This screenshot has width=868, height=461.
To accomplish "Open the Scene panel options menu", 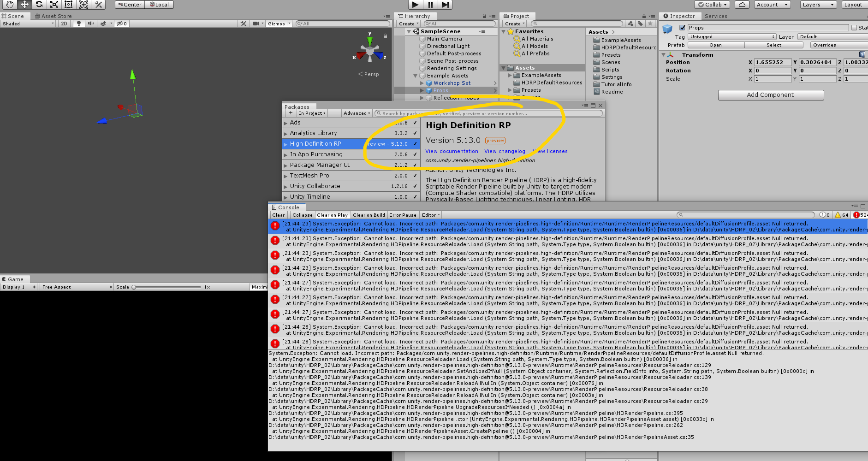I will point(386,16).
